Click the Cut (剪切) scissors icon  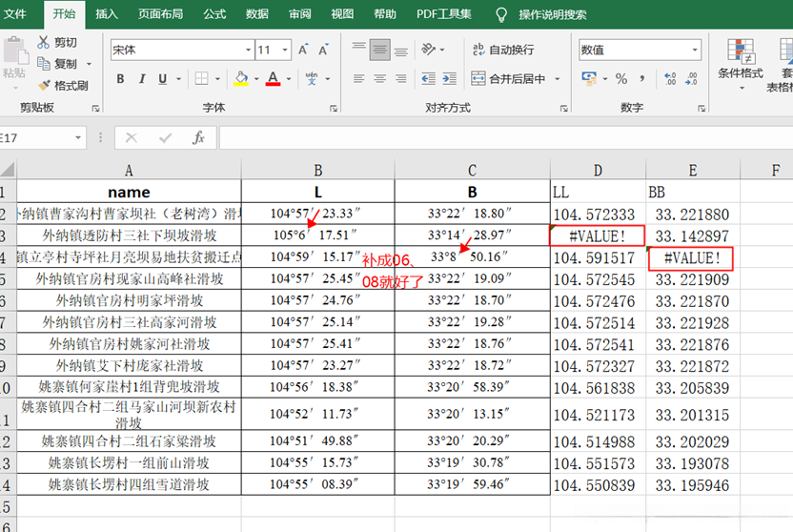(x=44, y=43)
